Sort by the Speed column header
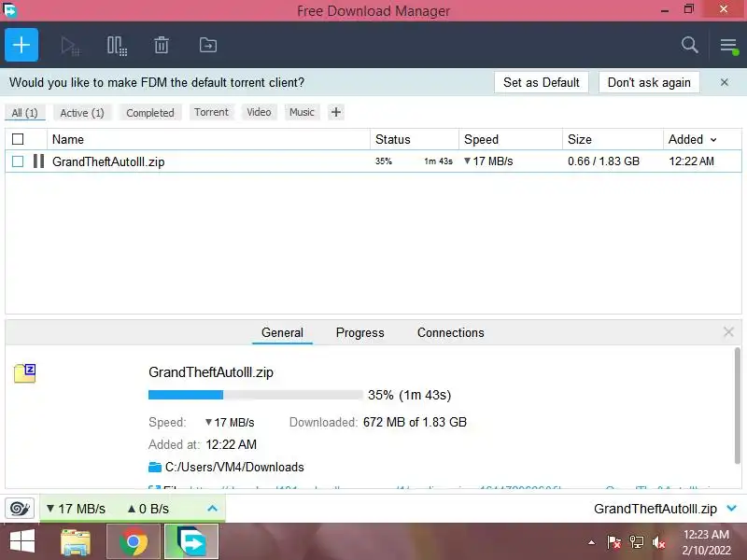Screen dimensions: 747x560 (x=511, y=139)
